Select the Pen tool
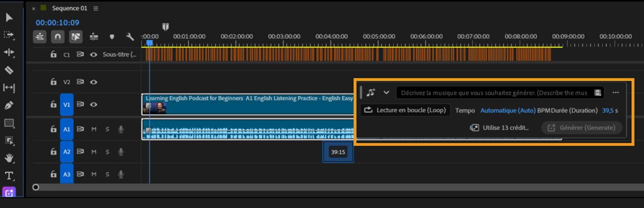This screenshot has height=208, width=644. [9, 106]
